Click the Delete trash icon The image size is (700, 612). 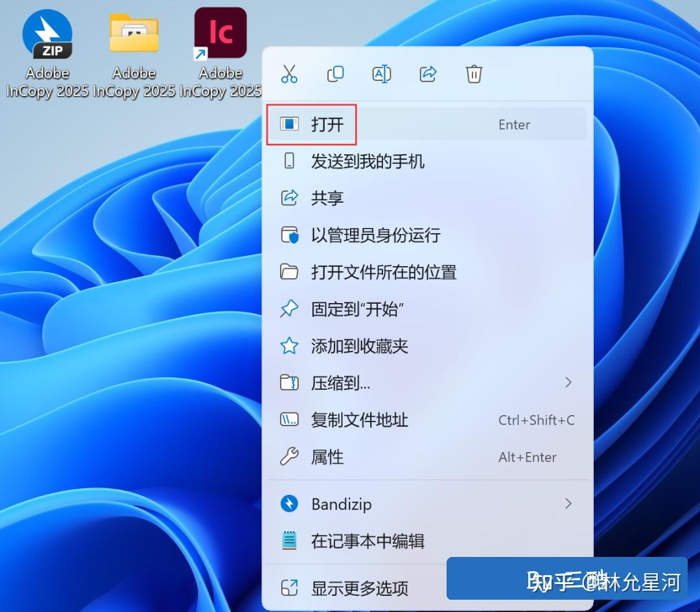pyautogui.click(x=474, y=74)
